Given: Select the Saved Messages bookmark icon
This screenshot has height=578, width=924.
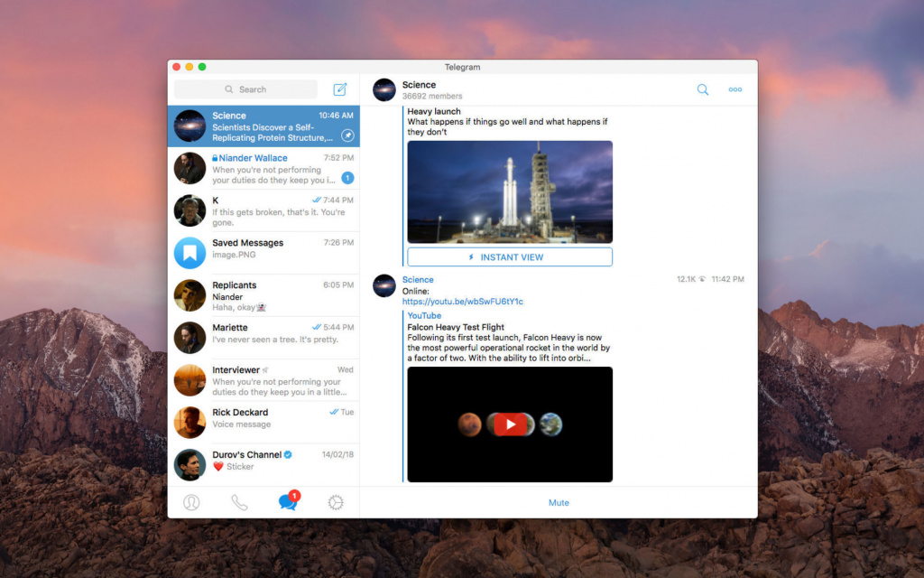Looking at the screenshot, I should [189, 253].
